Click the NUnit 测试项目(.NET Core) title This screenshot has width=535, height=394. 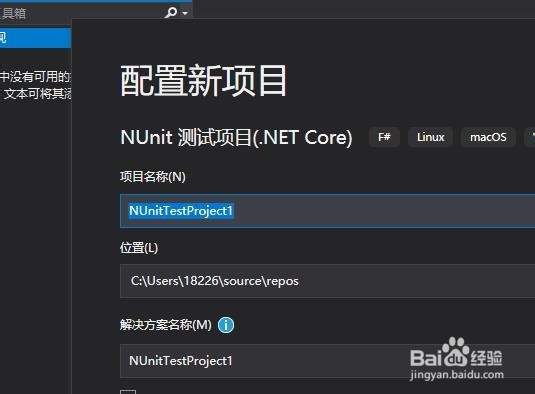click(236, 137)
